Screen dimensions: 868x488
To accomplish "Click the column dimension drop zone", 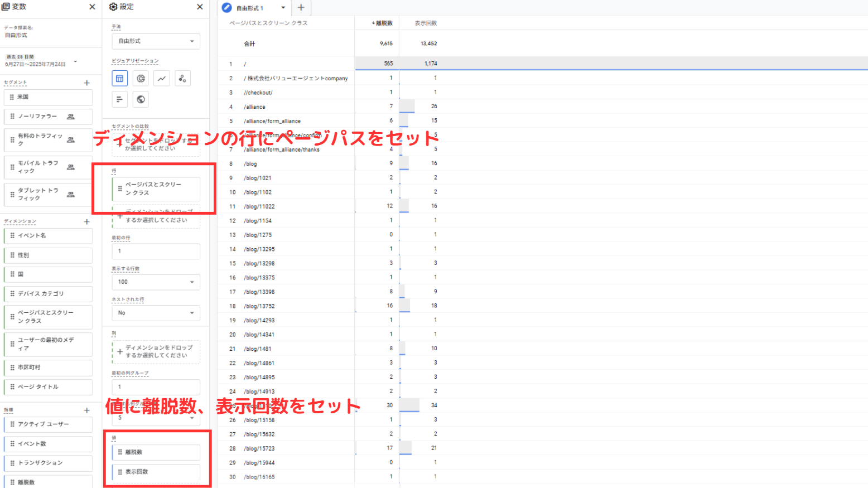I will click(156, 351).
